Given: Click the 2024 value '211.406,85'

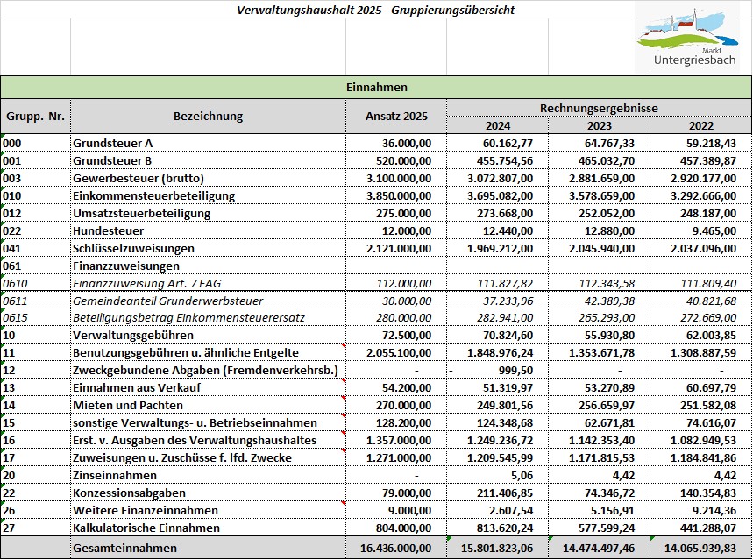Looking at the screenshot, I should coord(505,493).
